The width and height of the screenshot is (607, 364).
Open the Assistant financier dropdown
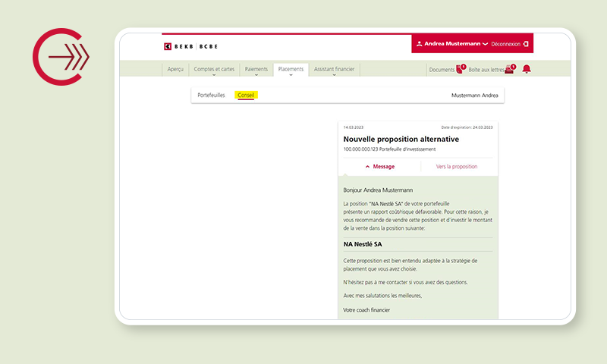pos(334,70)
